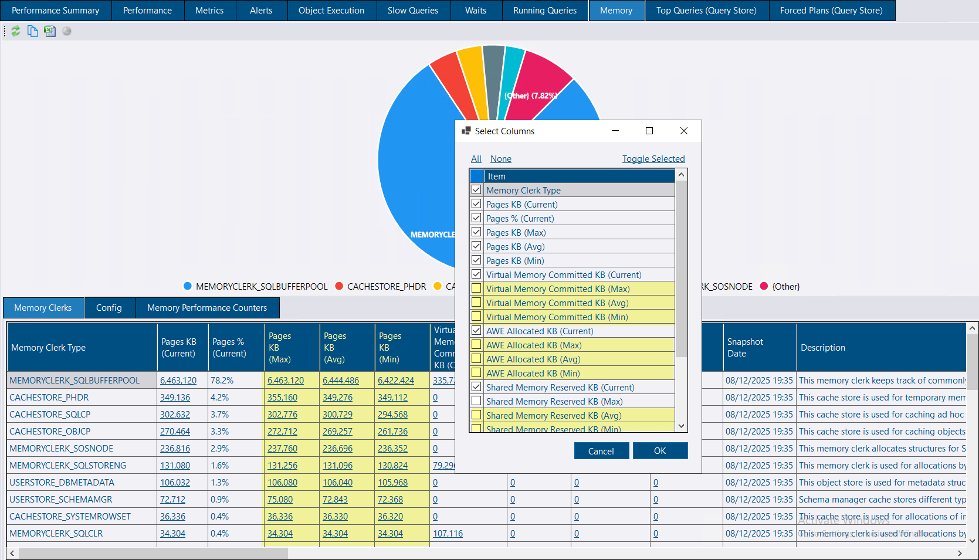Check the AWE Allocated KB (Avg) box

pos(476,359)
